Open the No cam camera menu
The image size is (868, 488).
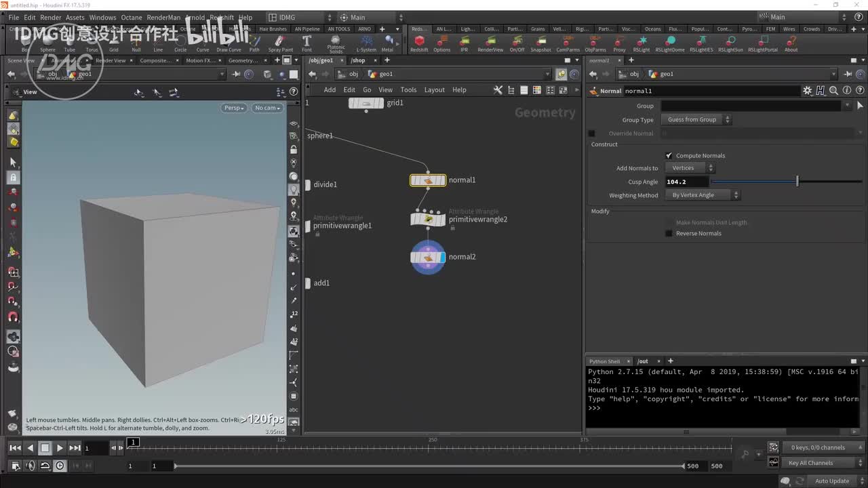tap(267, 108)
